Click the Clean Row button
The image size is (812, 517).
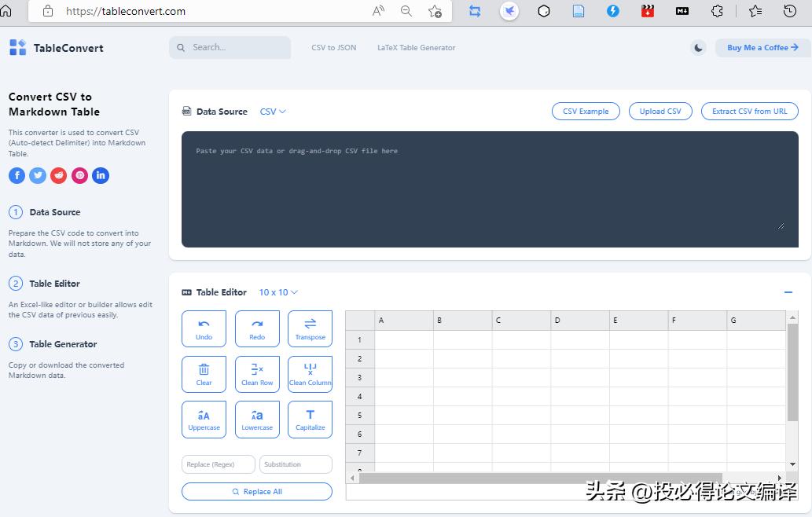[x=257, y=374]
